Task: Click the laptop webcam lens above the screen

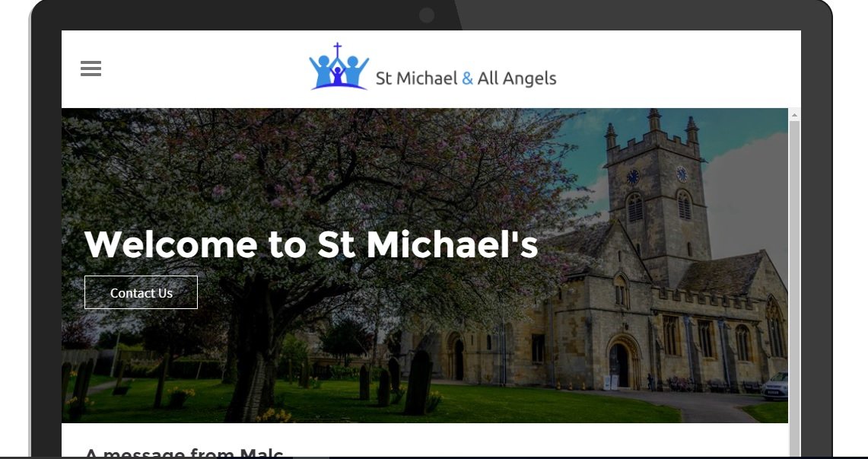Action: (x=426, y=15)
